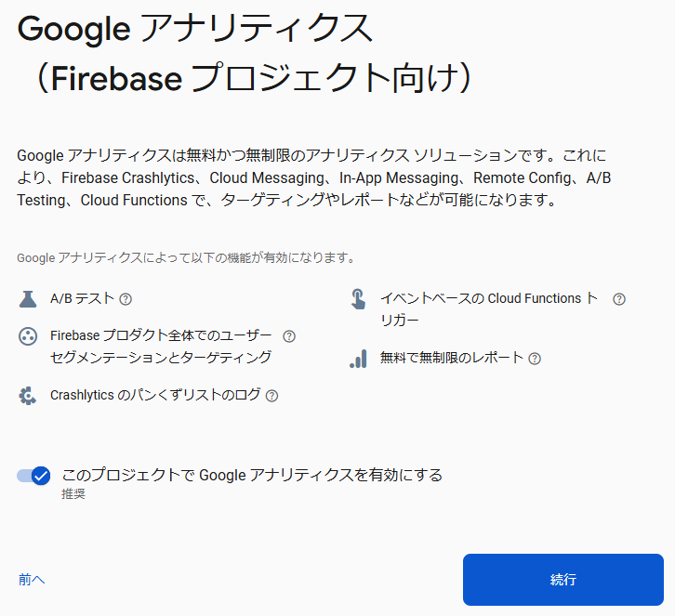Open help for 無料で無制限のレポート

[x=535, y=359]
